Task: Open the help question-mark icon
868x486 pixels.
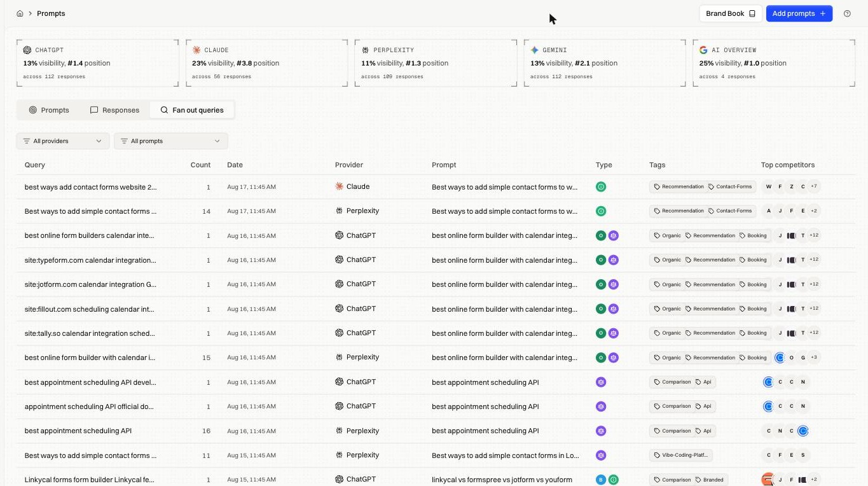Action: click(x=847, y=13)
